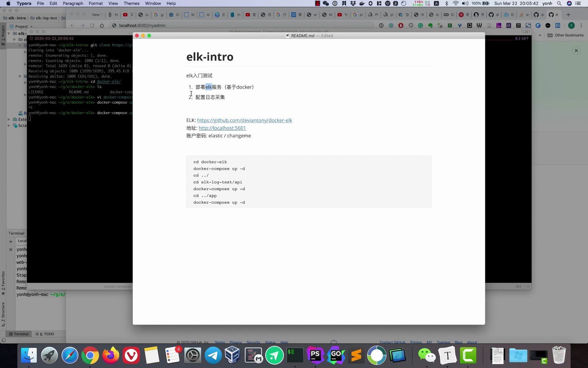Close the active GitHub Chrome tab
Image resolution: width=588 pixels, height=368 pixels.
point(557,15)
